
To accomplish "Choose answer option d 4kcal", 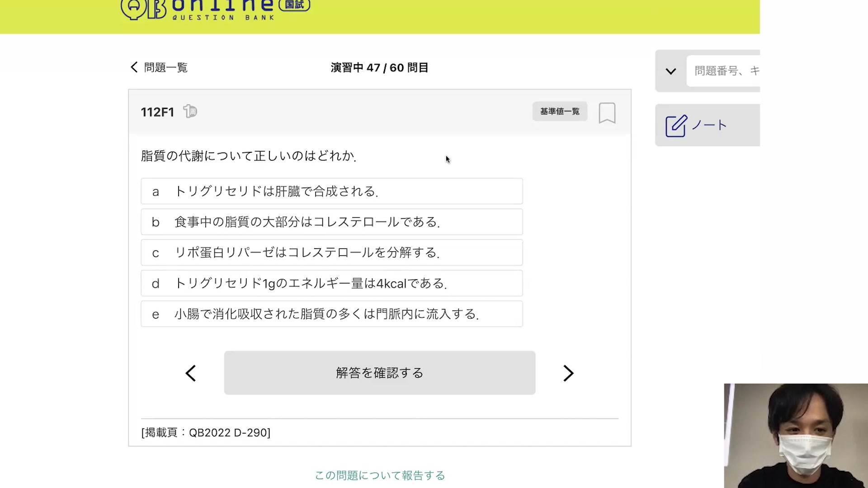I will (331, 283).
